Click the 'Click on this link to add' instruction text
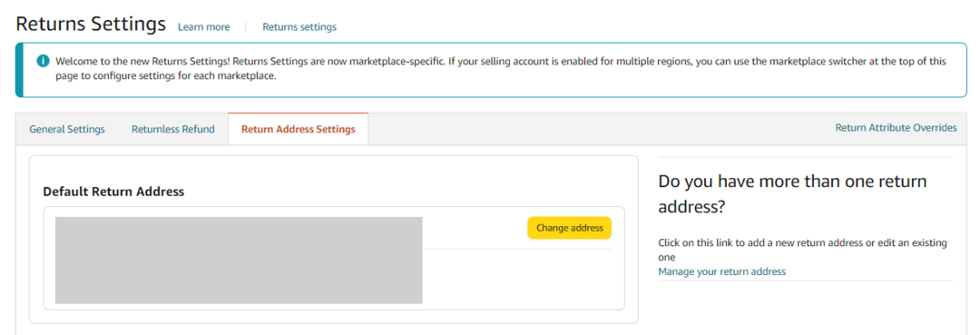This screenshot has height=335, width=980. tap(802, 250)
